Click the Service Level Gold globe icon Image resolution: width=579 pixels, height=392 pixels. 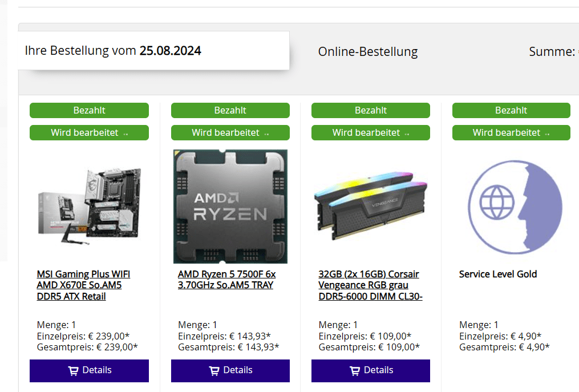coord(515,207)
